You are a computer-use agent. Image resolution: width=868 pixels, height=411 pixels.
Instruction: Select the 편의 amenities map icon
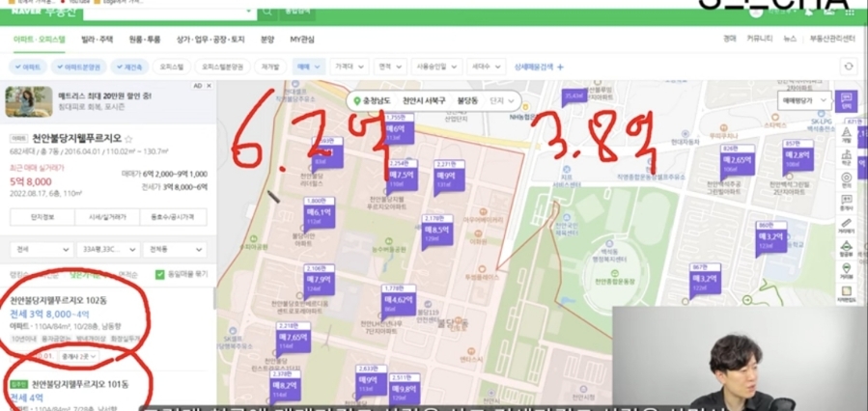pos(846,180)
